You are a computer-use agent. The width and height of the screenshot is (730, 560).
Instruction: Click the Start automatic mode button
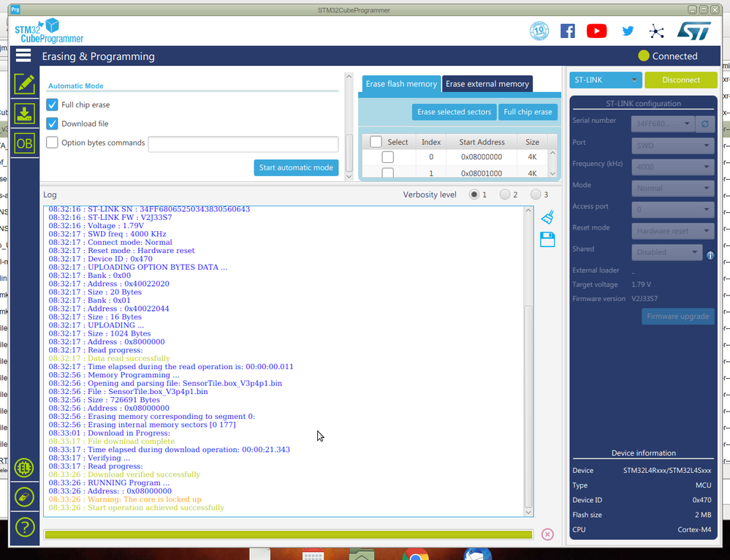(x=296, y=167)
